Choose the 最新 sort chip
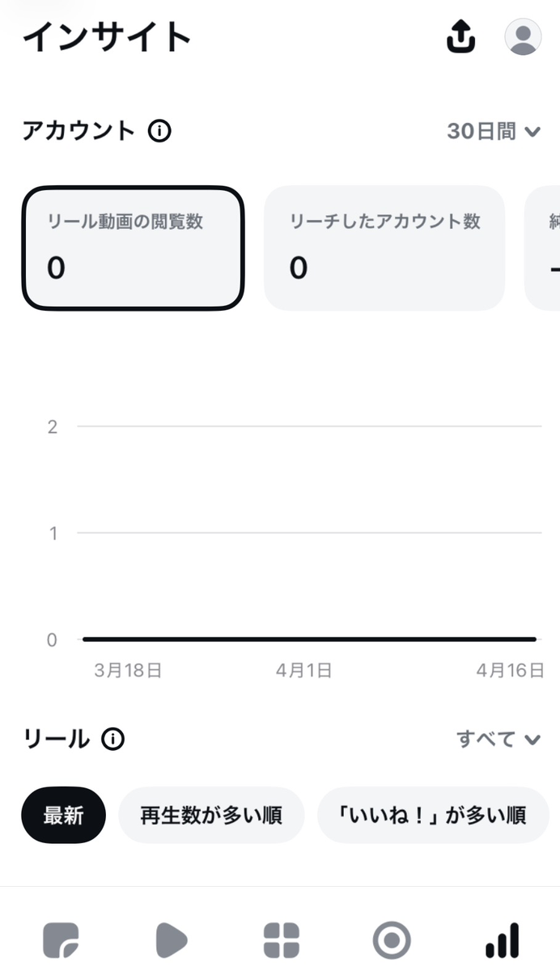This screenshot has width=560, height=971. pos(63,815)
